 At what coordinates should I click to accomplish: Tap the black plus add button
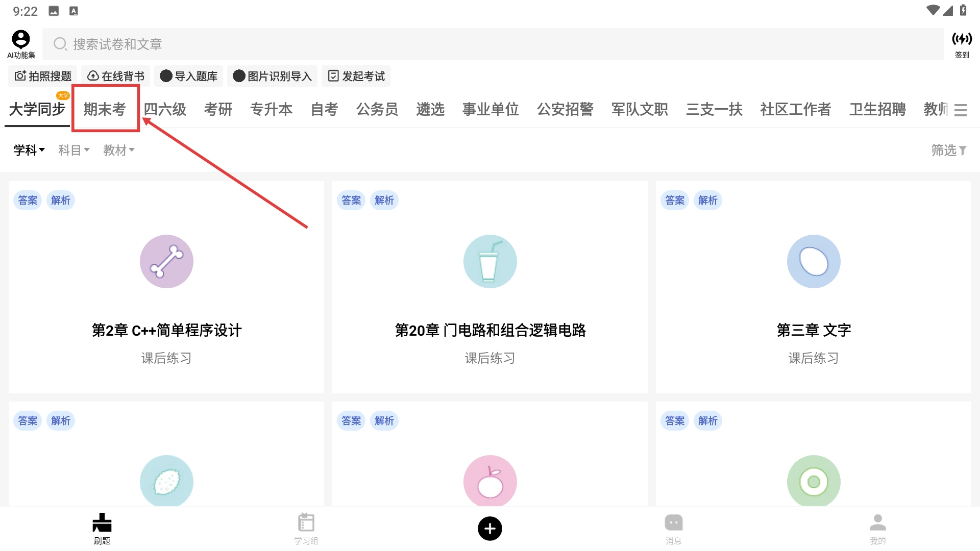pyautogui.click(x=489, y=529)
